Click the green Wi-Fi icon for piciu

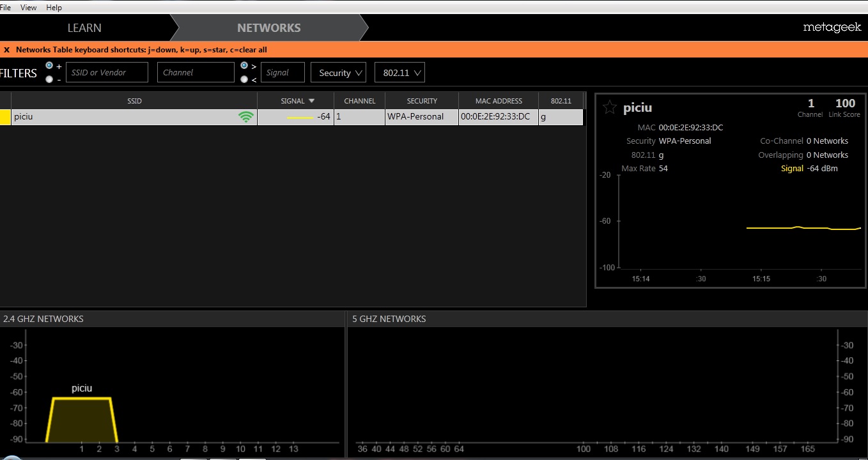pos(245,117)
